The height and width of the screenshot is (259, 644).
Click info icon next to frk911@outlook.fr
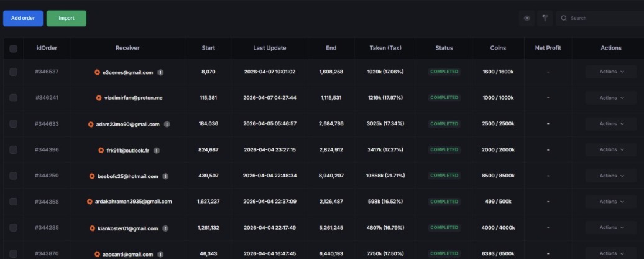click(x=157, y=151)
